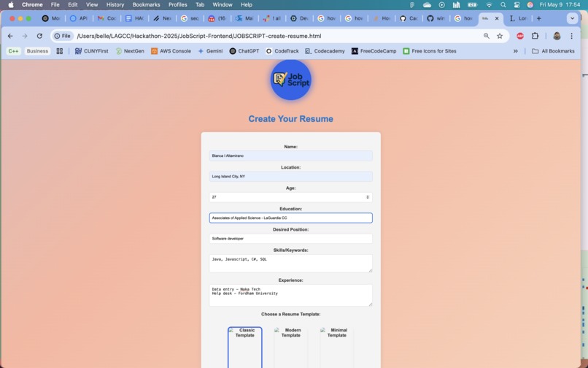Open the Chrome profile avatar

[x=557, y=36]
